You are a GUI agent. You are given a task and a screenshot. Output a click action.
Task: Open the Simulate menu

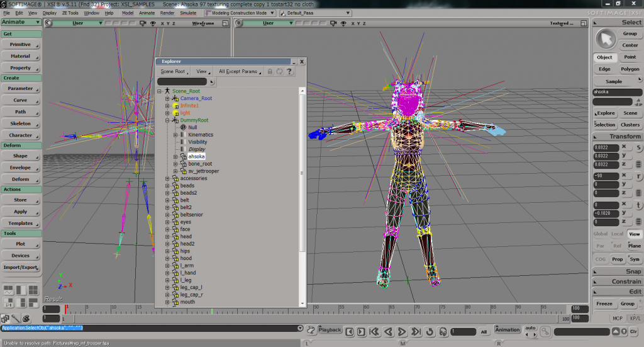point(188,13)
